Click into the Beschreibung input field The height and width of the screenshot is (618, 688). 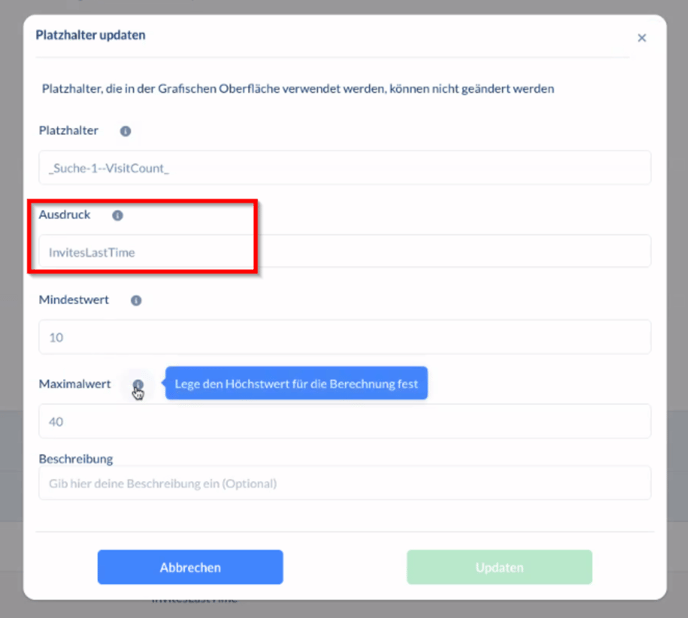coord(344,483)
